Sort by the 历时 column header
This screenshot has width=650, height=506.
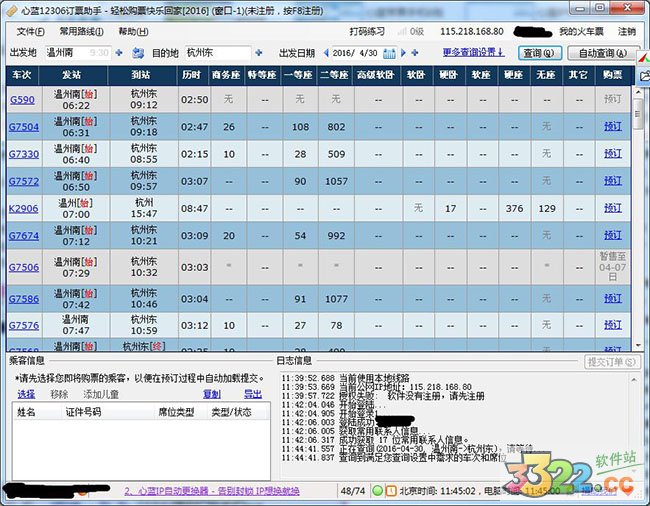click(193, 75)
